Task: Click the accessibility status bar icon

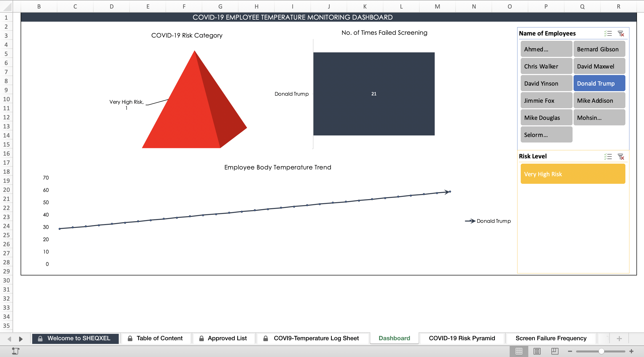Action: pos(16,351)
